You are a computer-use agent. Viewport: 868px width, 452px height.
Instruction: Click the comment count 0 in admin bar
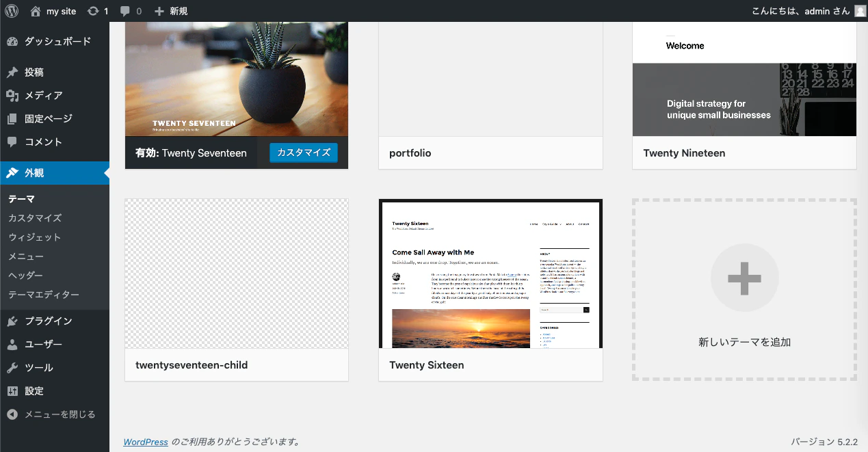pos(139,11)
